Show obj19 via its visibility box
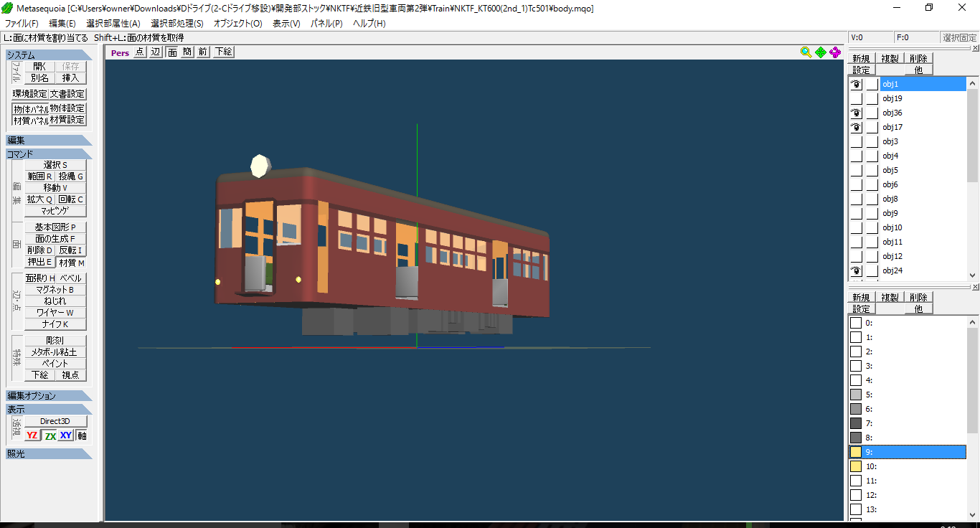 [x=857, y=98]
